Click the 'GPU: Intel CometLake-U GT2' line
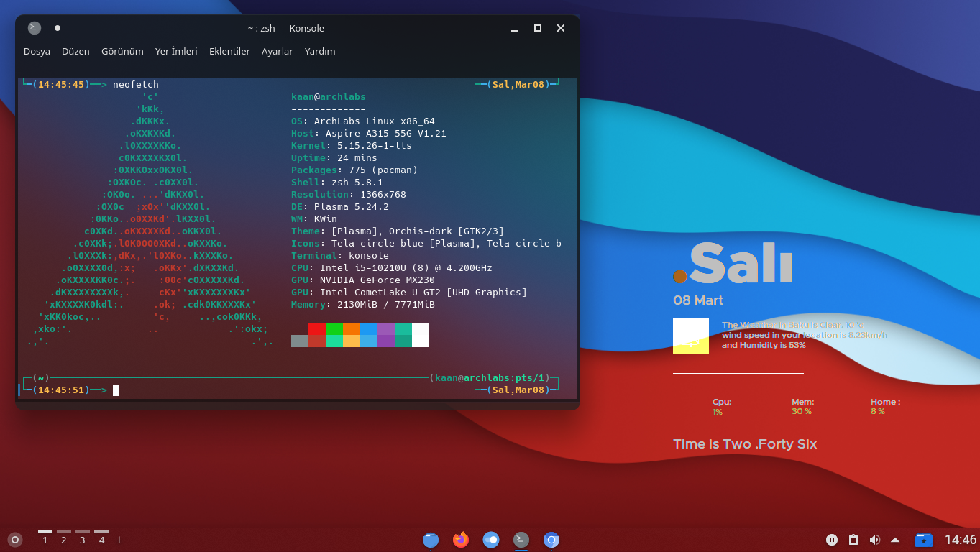This screenshot has height=552, width=980. click(409, 293)
